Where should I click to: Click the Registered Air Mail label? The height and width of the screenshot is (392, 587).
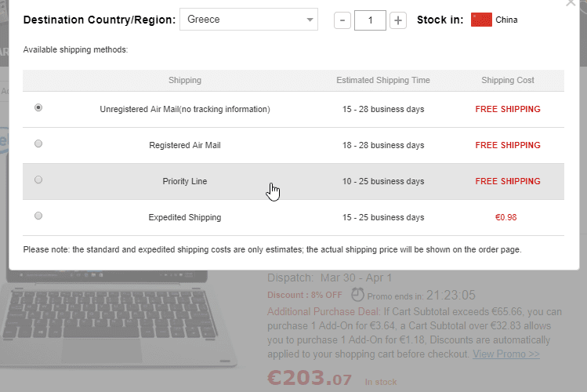[x=185, y=145]
